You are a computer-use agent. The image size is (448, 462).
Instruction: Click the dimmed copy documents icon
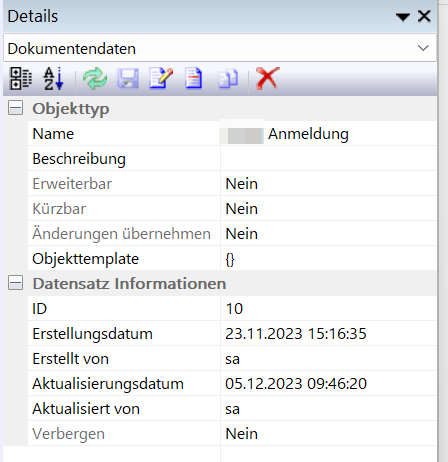click(228, 79)
